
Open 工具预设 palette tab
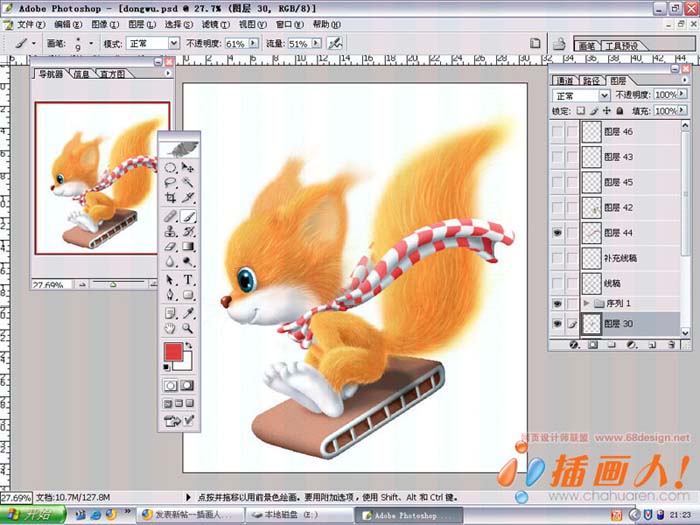(x=622, y=46)
